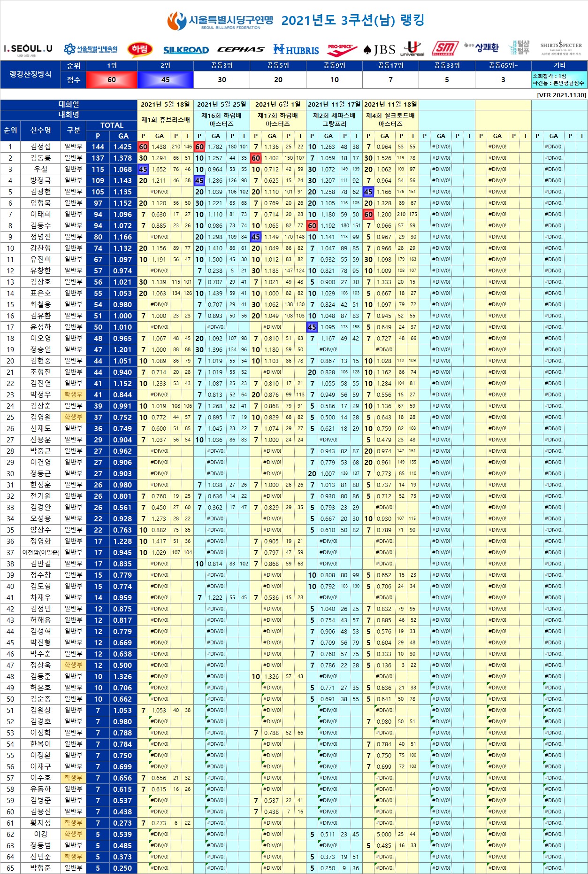Click the 제4회 실크로드배 마스터즈 header
This screenshot has width=588, height=874.
[390, 120]
